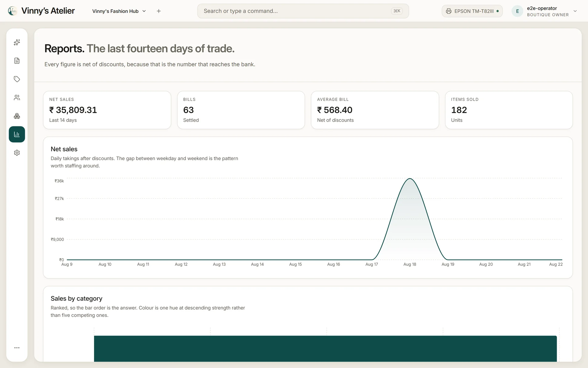Click the E user avatar
This screenshot has height=368, width=588.
[517, 11]
